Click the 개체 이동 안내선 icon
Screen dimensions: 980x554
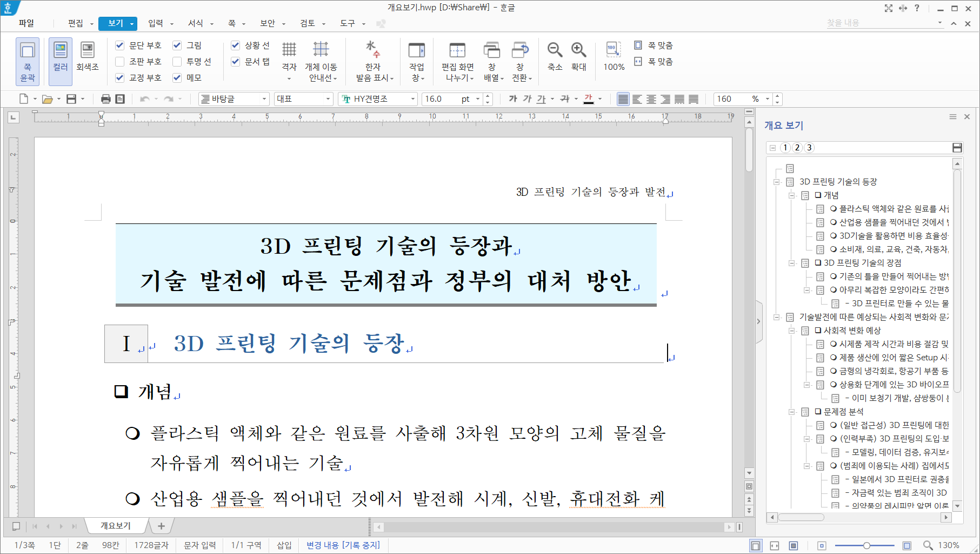pyautogui.click(x=321, y=61)
